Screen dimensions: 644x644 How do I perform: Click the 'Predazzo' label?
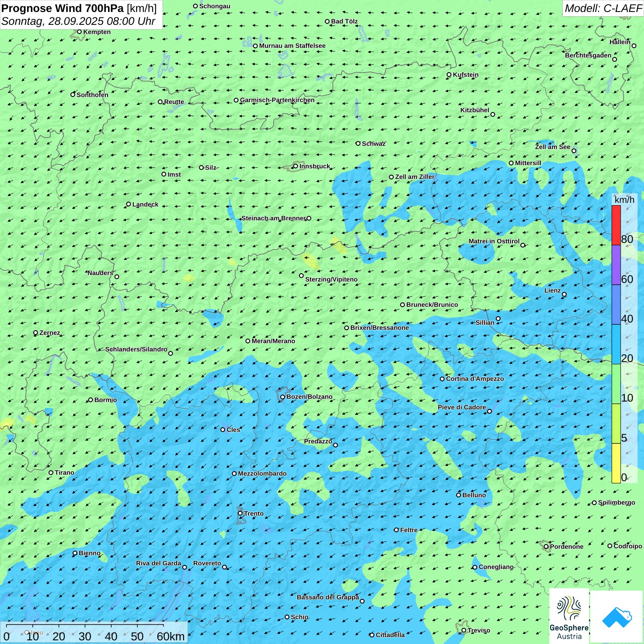318,441
